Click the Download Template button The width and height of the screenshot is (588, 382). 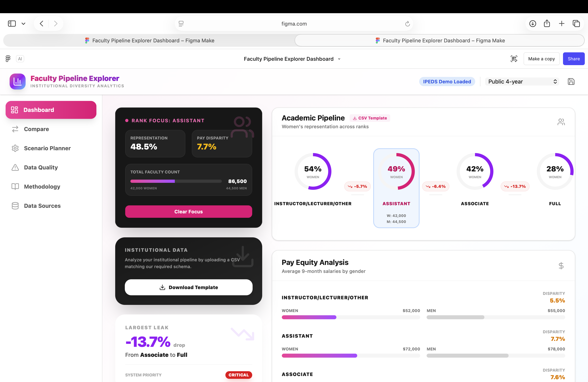(189, 287)
